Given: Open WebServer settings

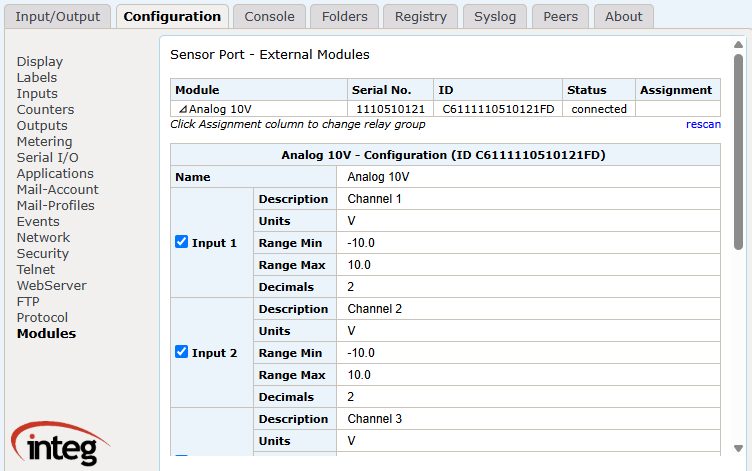Looking at the screenshot, I should coord(52,285).
